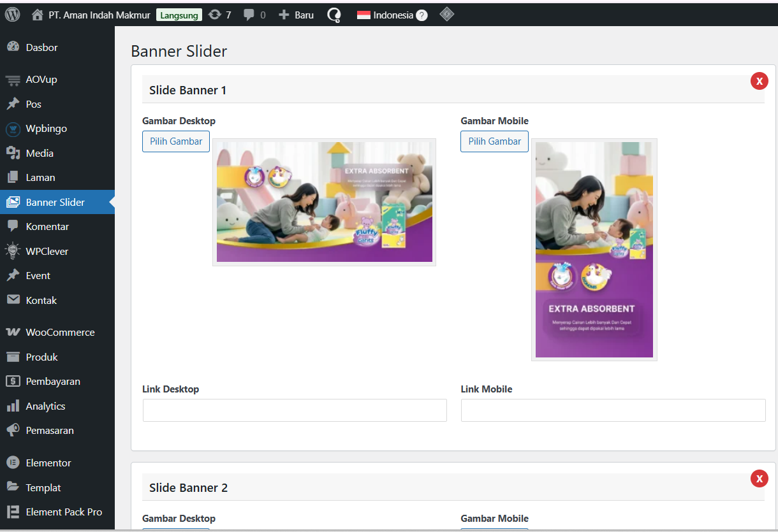Click Pilih Gambar for Gambar Mobile
Image resolution: width=778 pixels, height=532 pixels.
[x=494, y=141]
